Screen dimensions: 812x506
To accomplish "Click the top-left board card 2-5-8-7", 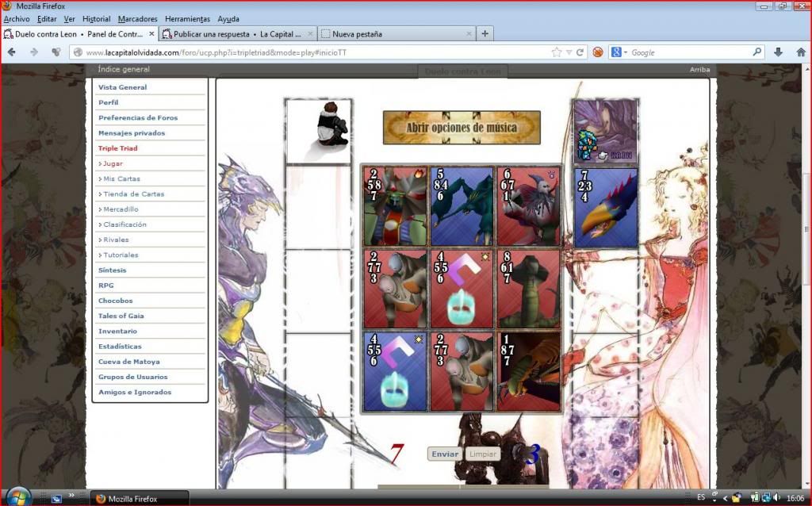I will click(x=395, y=206).
